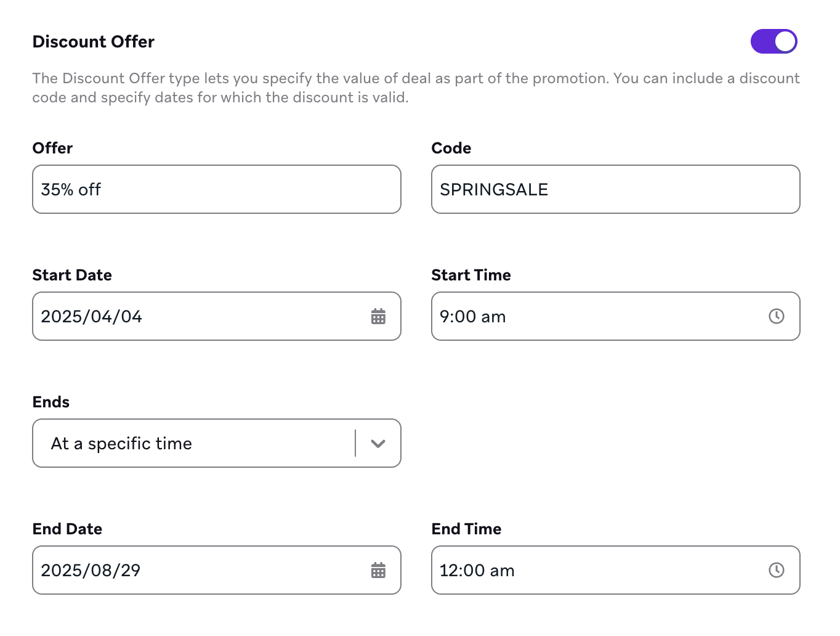Open the End Date calendar picker icon
Image resolution: width=840 pixels, height=636 pixels.
click(378, 570)
